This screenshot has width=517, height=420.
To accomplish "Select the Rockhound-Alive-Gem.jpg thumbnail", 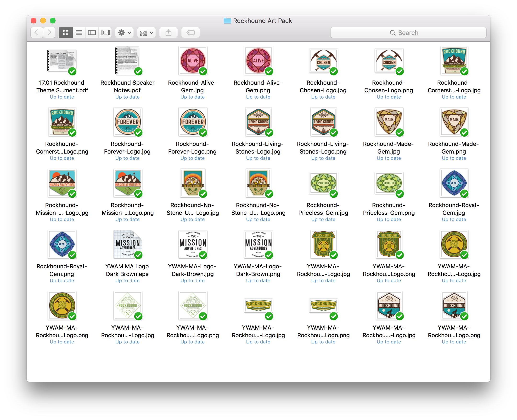I will 193,61.
